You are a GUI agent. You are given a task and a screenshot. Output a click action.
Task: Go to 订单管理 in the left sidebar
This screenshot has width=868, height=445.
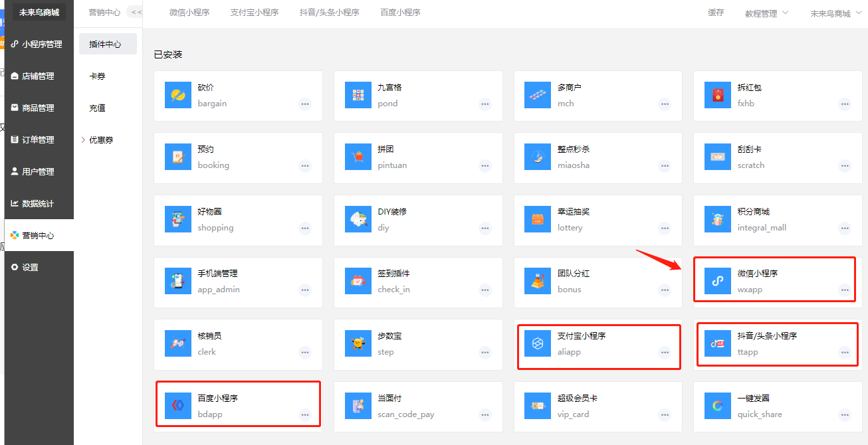(38, 140)
